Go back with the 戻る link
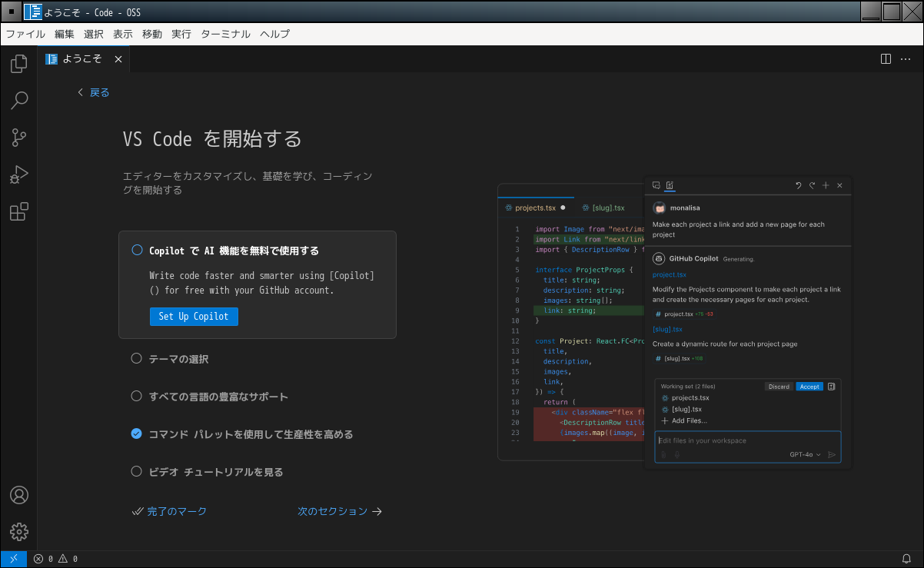This screenshot has width=924, height=568. pyautogui.click(x=94, y=92)
